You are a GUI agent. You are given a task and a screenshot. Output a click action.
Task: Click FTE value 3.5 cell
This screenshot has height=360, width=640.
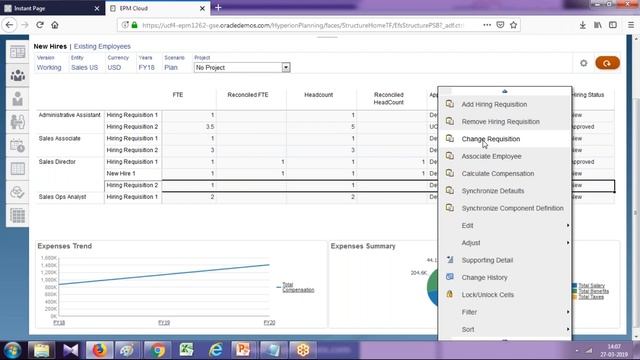[189, 127]
